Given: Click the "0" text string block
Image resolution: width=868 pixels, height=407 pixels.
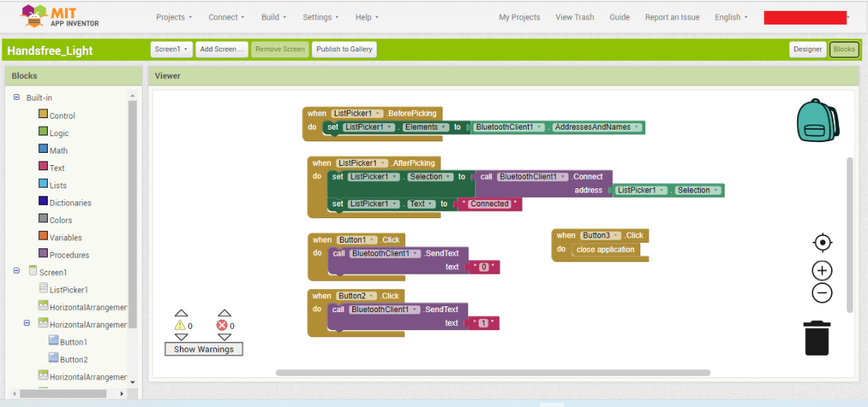Looking at the screenshot, I should pyautogui.click(x=484, y=267).
